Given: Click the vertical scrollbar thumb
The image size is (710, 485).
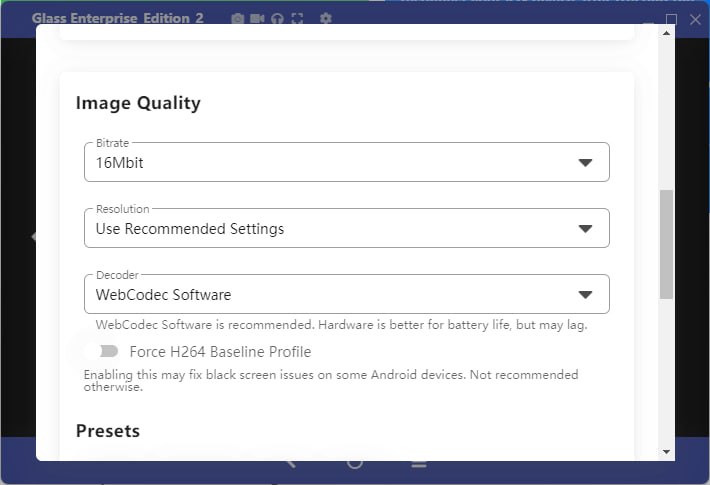Looking at the screenshot, I should (666, 245).
